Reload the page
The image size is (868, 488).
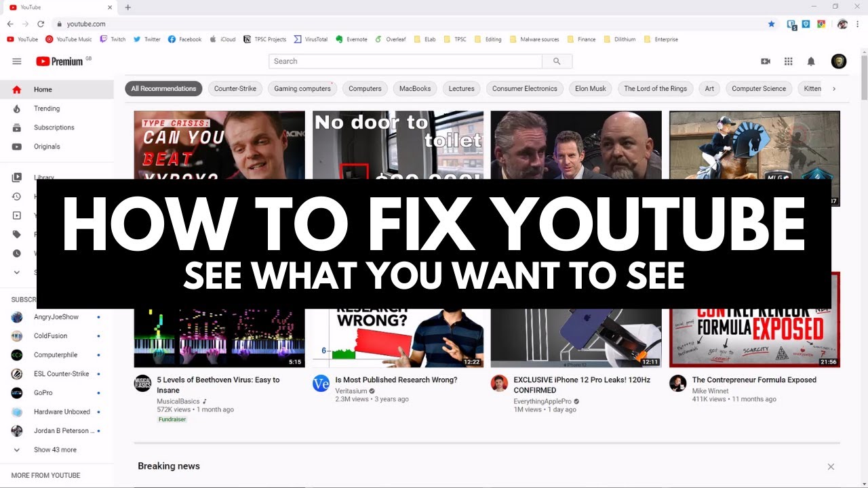tap(41, 24)
